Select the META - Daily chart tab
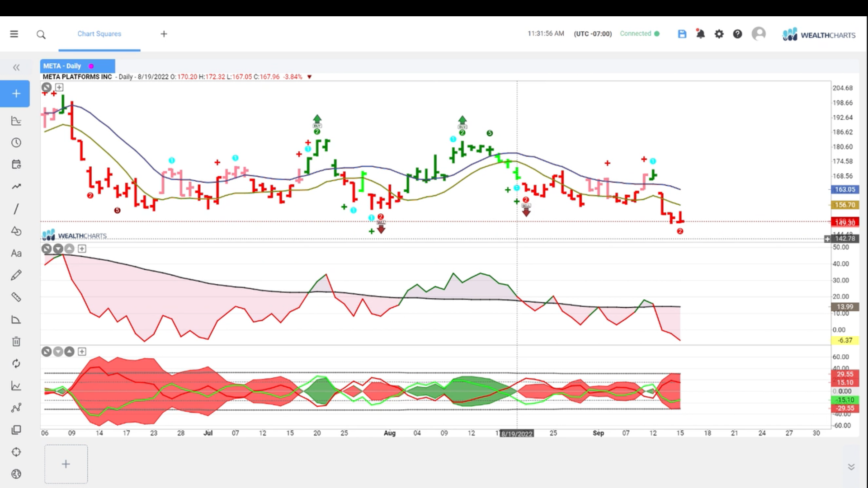868x488 pixels. 77,66
